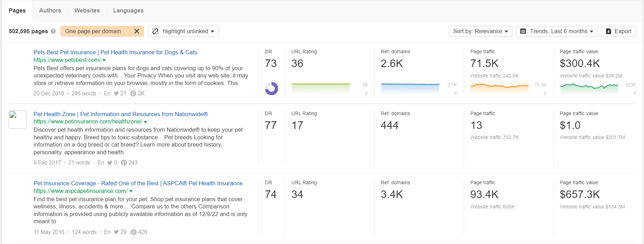Expand the dropdown arrow beside petinsurance.com URL

point(145,122)
